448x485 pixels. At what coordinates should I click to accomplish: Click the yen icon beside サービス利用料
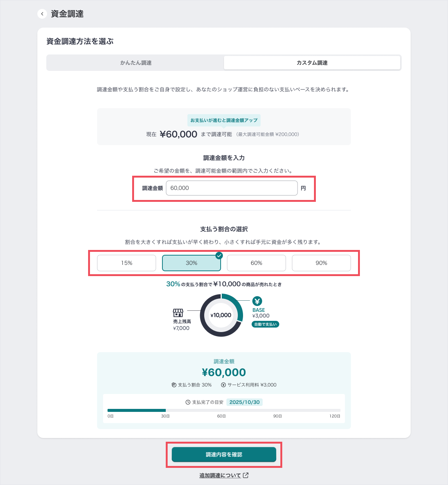[223, 385]
